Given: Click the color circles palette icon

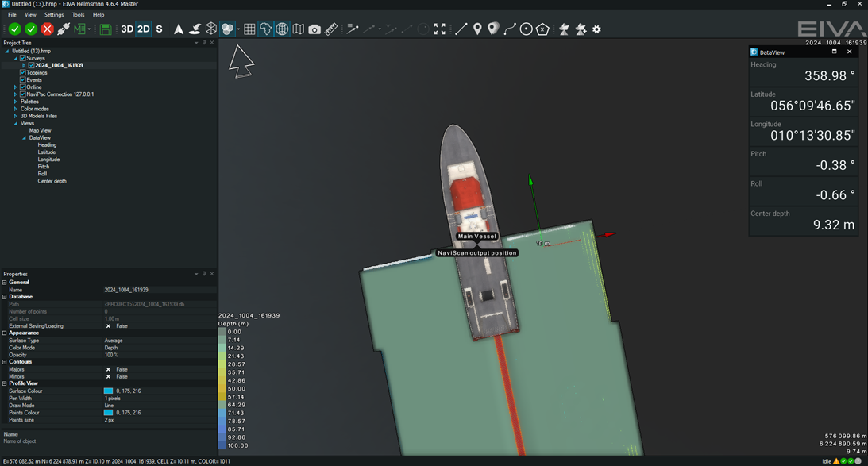Looking at the screenshot, I should pos(227,29).
